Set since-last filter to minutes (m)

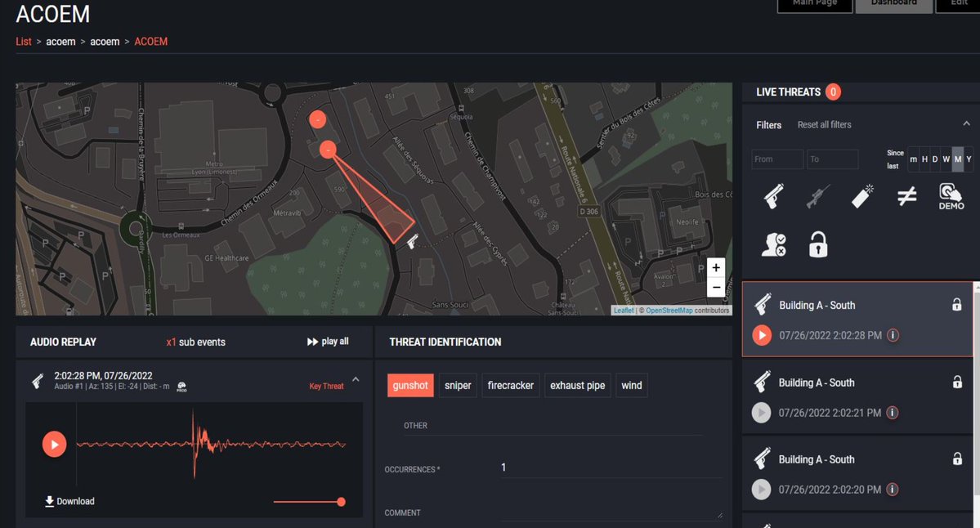click(x=913, y=159)
